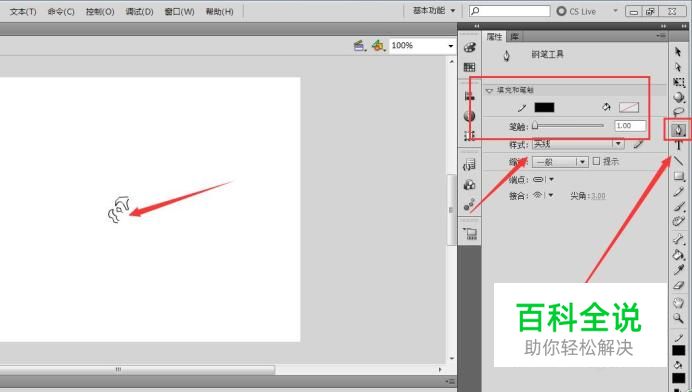This screenshot has width=692, height=392.
Task: Click the Edit Scene clapperboard icon
Action: (x=360, y=45)
